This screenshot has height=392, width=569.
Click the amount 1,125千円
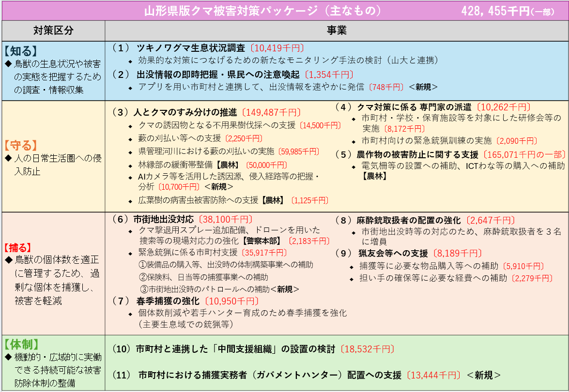310,200
